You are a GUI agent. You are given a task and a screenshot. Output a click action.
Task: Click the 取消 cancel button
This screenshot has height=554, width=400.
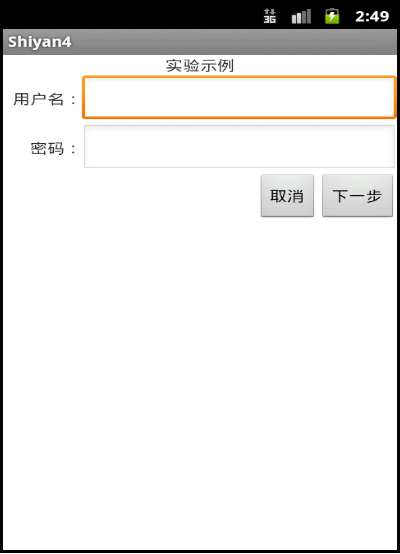[287, 195]
